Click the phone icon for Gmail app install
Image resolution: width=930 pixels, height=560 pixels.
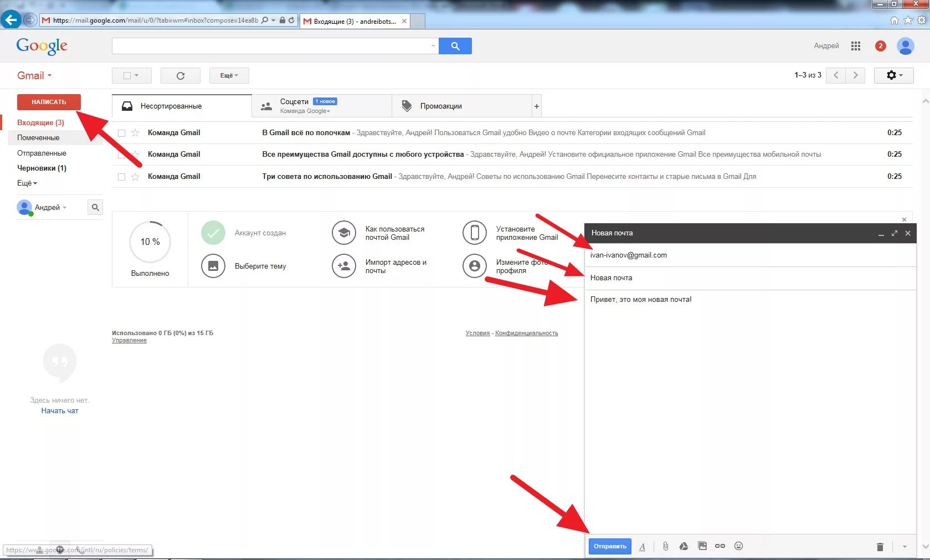(475, 233)
